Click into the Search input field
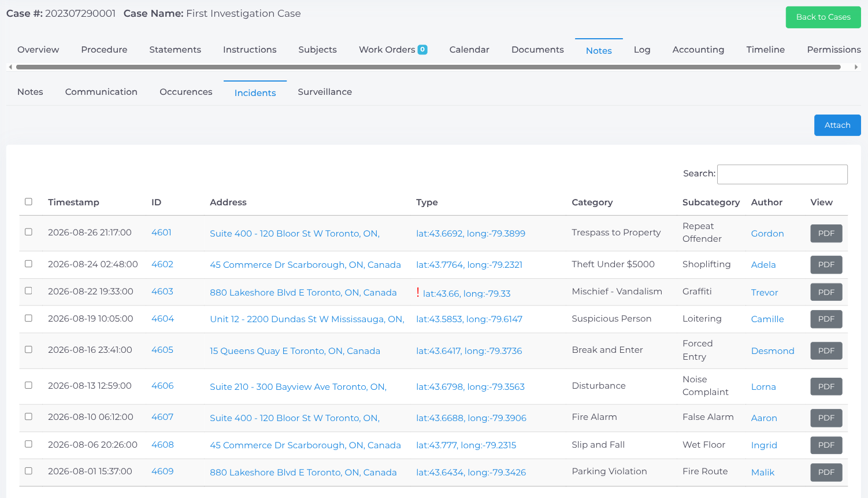 click(782, 174)
